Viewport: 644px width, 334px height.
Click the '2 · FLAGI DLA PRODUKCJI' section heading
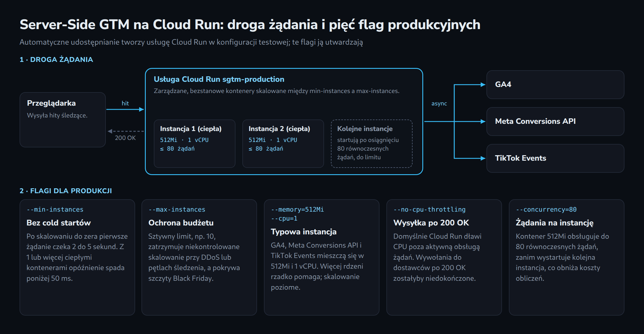(x=66, y=191)
